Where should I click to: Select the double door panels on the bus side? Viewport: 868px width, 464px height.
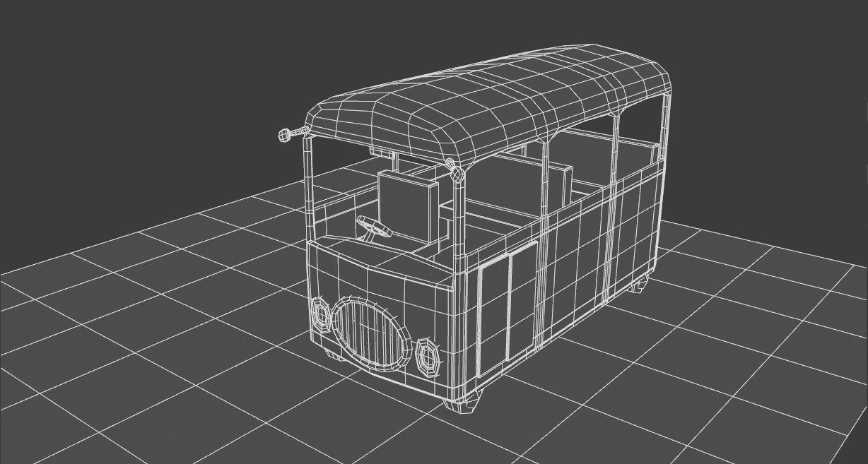tap(507, 309)
